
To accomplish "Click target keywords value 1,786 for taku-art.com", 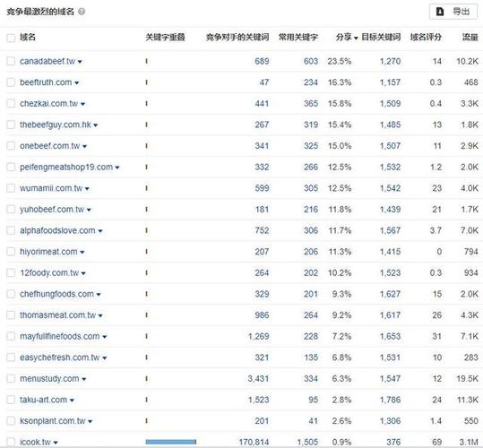I will click(391, 400).
